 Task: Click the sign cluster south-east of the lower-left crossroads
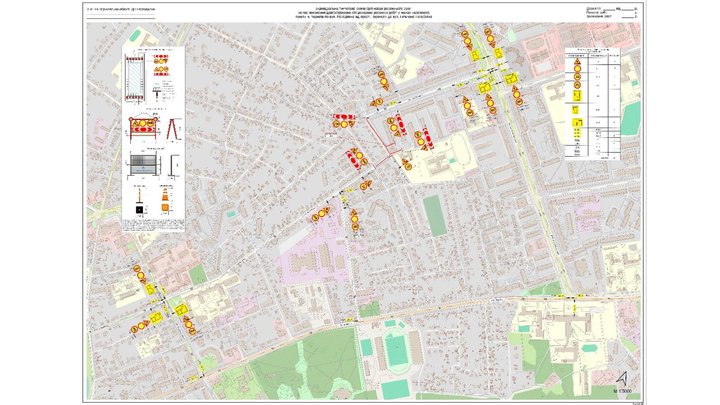pos(189,325)
